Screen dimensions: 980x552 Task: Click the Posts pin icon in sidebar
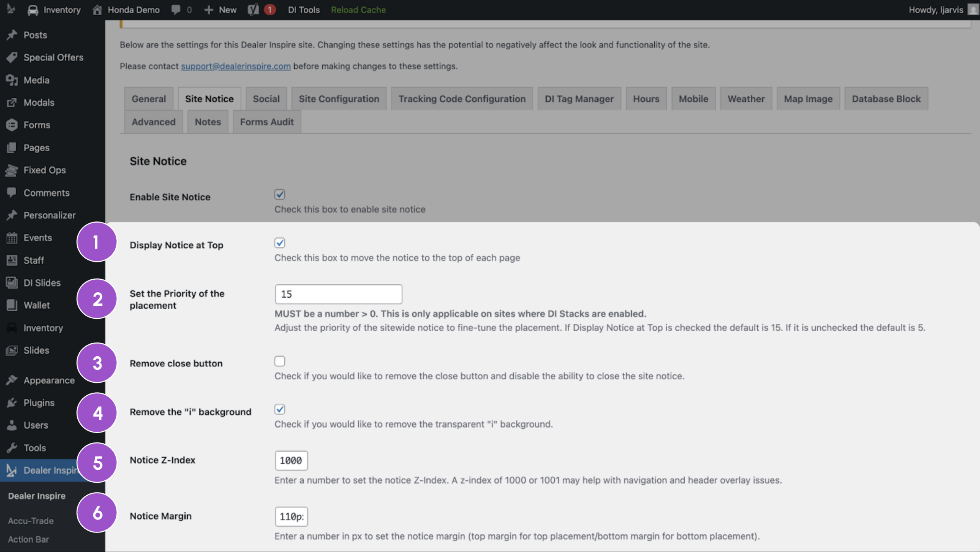pos(12,35)
